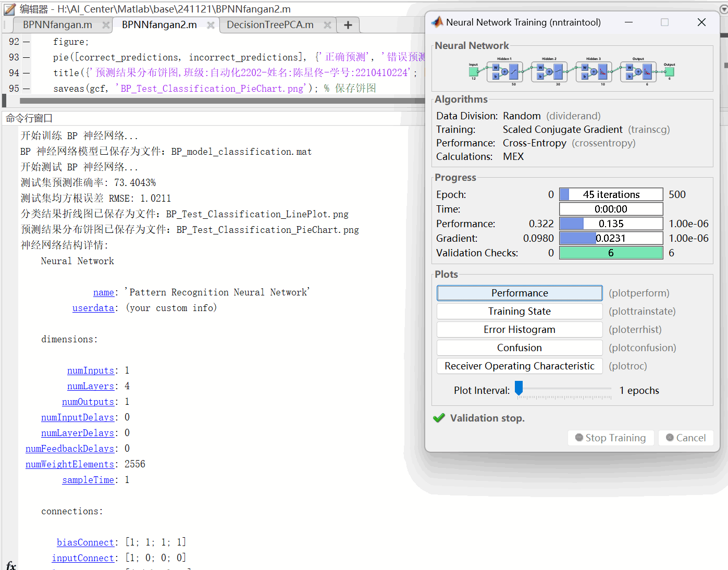Click the fx function browser icon

(11, 565)
